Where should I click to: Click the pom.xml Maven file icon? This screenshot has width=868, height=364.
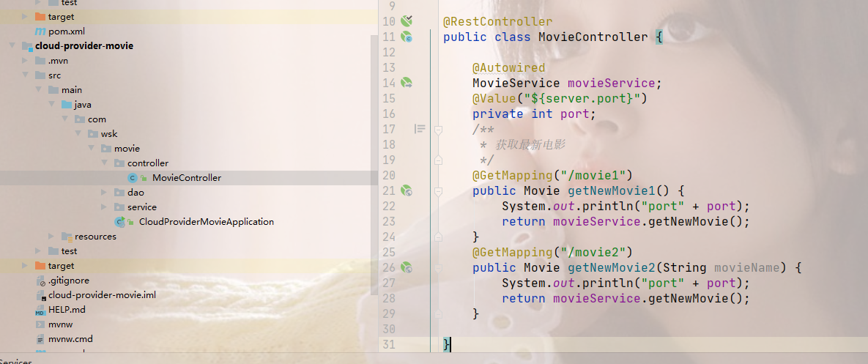click(40, 31)
